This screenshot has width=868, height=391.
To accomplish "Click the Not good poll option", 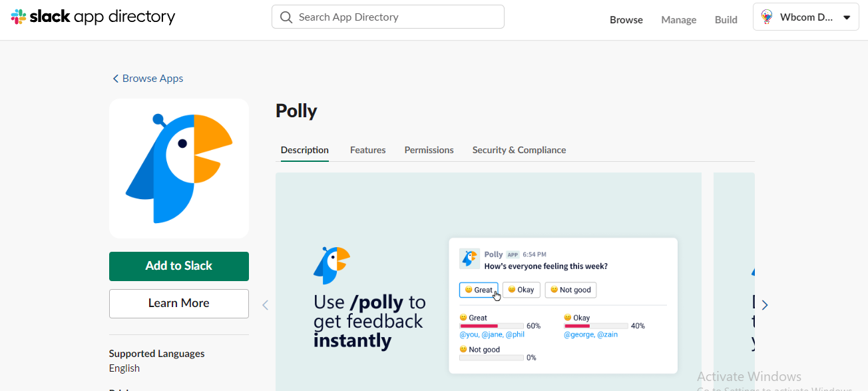I will pyautogui.click(x=570, y=290).
